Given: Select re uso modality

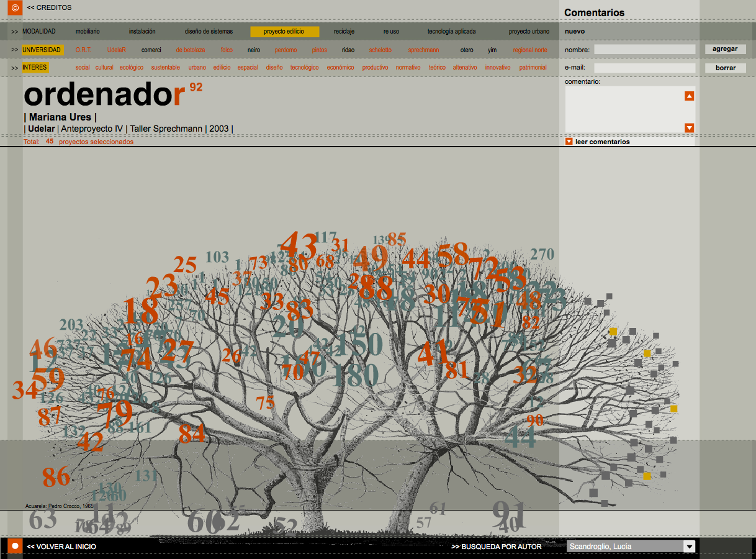Looking at the screenshot, I should pyautogui.click(x=391, y=32).
